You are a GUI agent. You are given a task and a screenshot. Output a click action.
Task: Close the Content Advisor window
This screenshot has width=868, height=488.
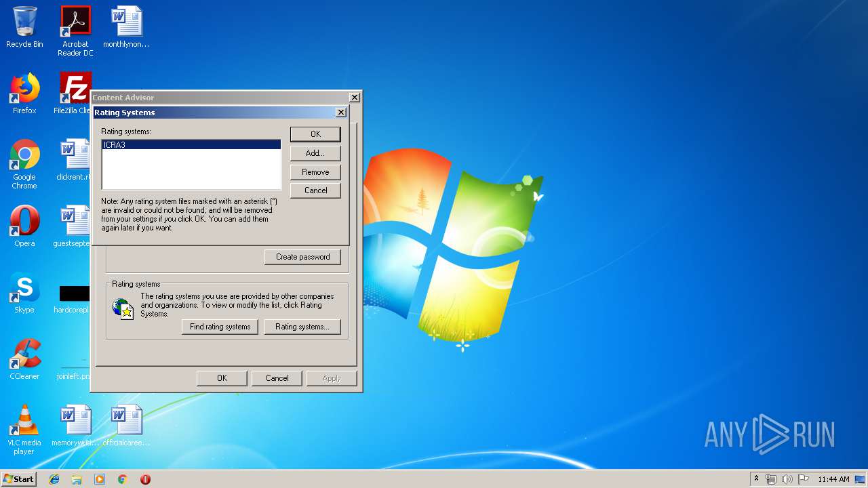[x=354, y=98]
